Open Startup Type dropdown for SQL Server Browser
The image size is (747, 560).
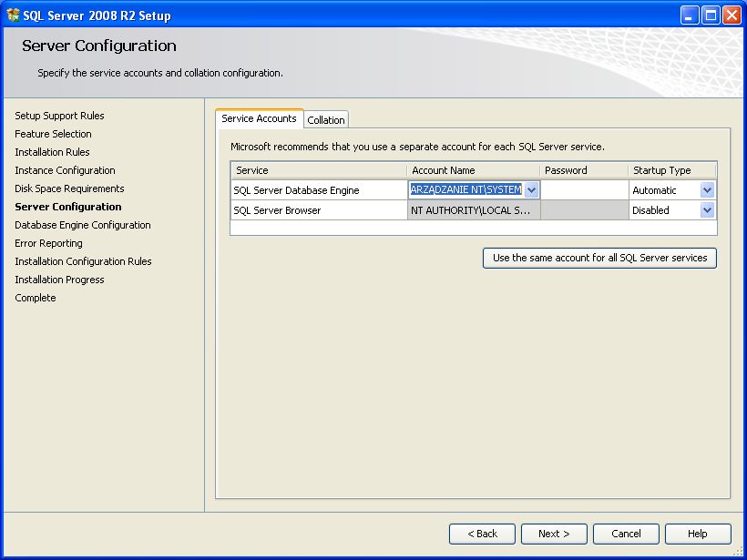pyautogui.click(x=708, y=210)
